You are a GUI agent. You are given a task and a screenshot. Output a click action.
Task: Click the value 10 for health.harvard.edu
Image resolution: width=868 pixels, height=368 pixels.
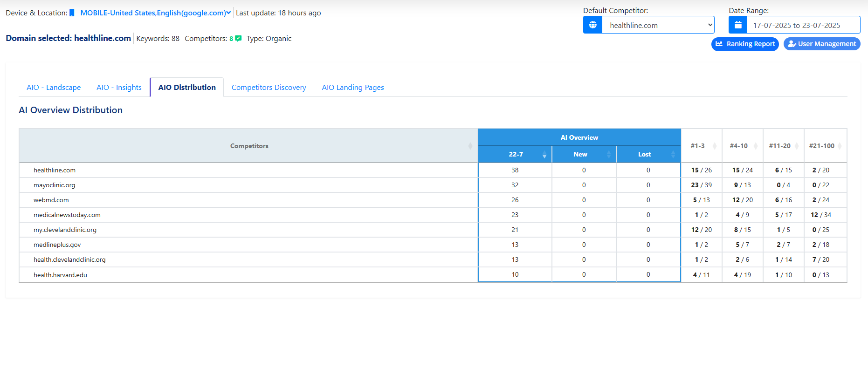515,274
